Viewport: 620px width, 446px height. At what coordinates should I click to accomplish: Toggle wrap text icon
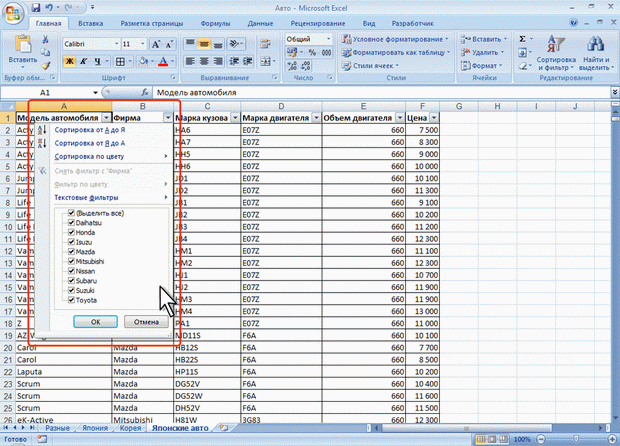265,44
